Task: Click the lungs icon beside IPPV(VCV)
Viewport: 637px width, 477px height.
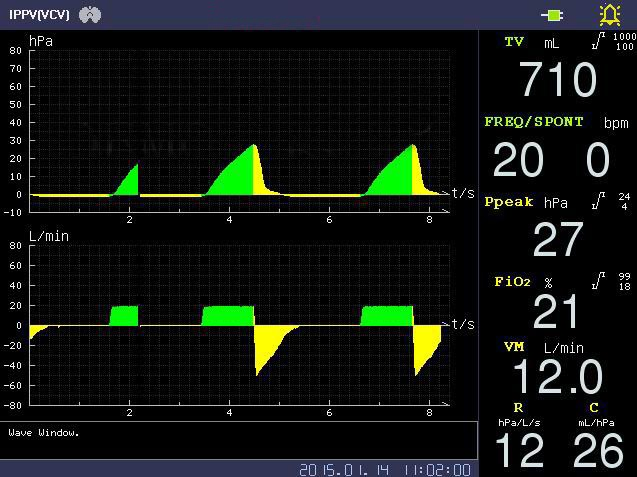Action: coord(91,15)
